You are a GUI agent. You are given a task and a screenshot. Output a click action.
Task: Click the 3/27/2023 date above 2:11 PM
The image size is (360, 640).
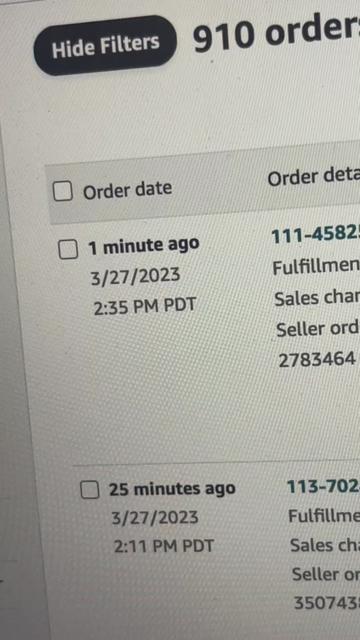point(155,518)
